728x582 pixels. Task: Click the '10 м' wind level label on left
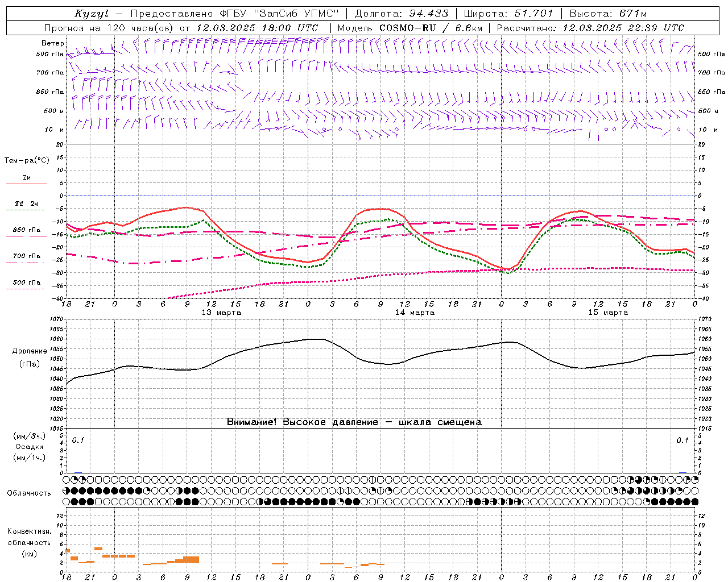click(55, 130)
